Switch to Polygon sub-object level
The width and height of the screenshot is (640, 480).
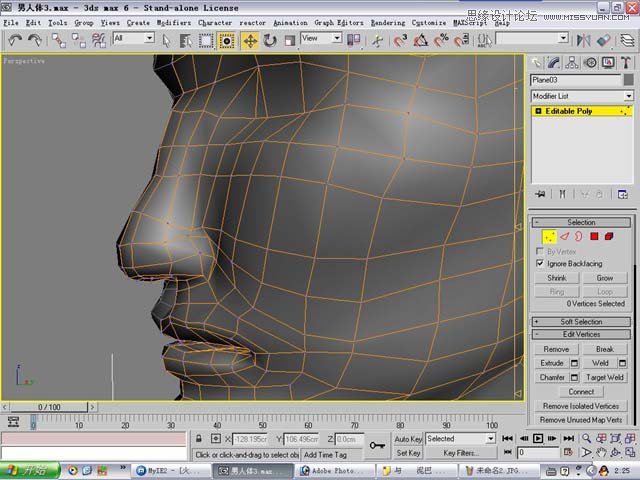pyautogui.click(x=594, y=237)
